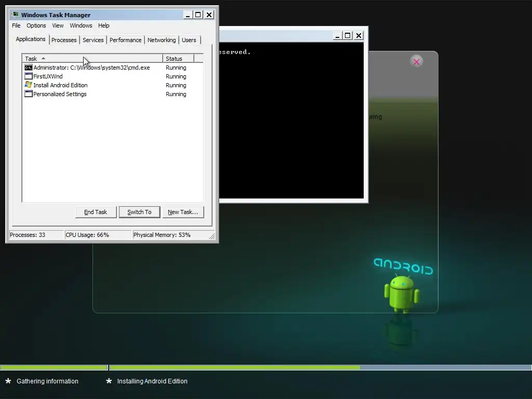
Task: Click the CPU Usage: 66% status entry
Action: 98,235
